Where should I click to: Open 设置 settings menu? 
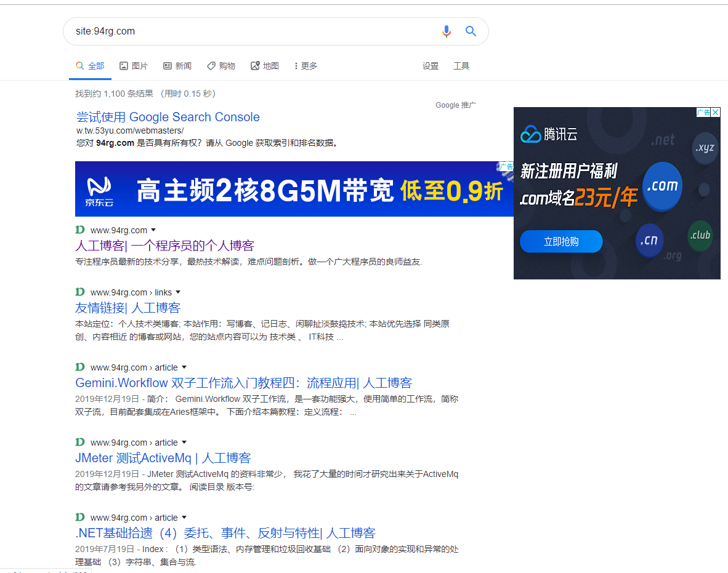tap(431, 66)
